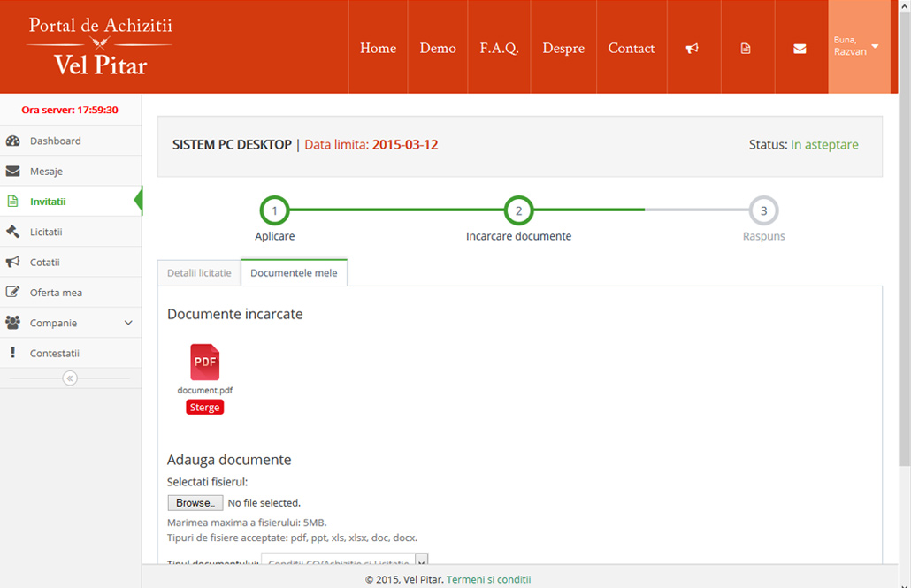
Task: Click step 3 Raspuns circle
Action: (764, 211)
